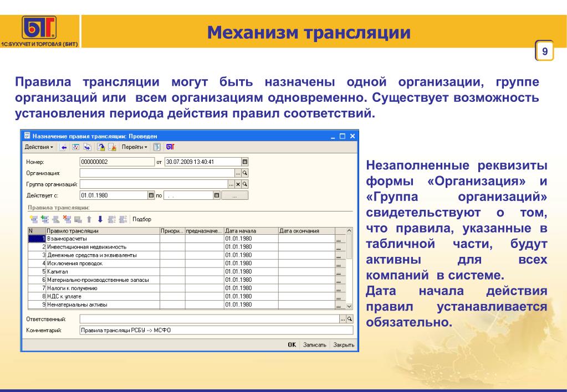This screenshot has width=567, height=392.
Task: Click the finish editing icon in table toolbar
Action: [x=78, y=219]
